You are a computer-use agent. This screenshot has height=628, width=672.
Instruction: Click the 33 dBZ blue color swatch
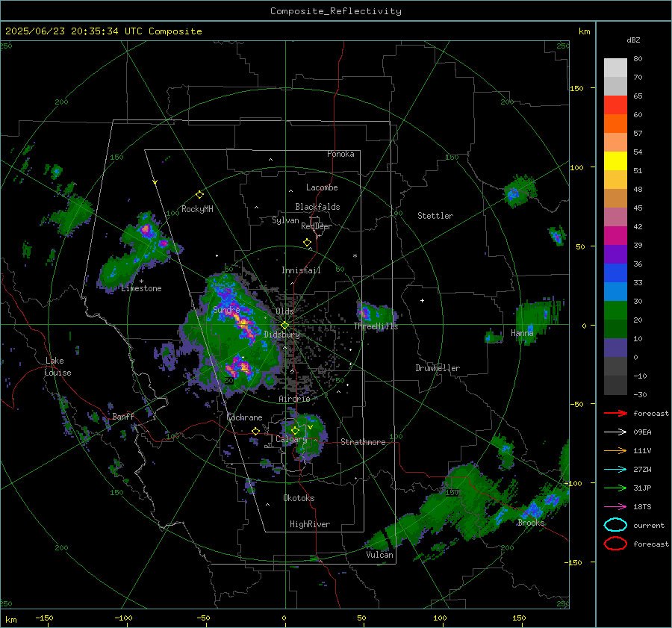(615, 273)
